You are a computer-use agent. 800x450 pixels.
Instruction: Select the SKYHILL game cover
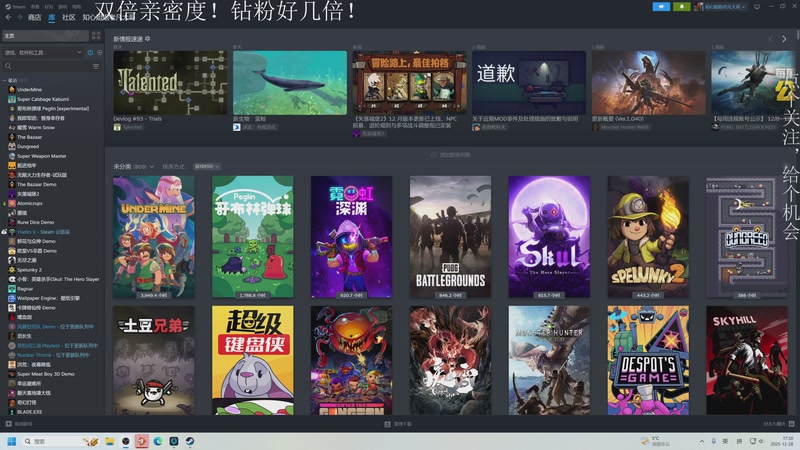pyautogui.click(x=747, y=360)
